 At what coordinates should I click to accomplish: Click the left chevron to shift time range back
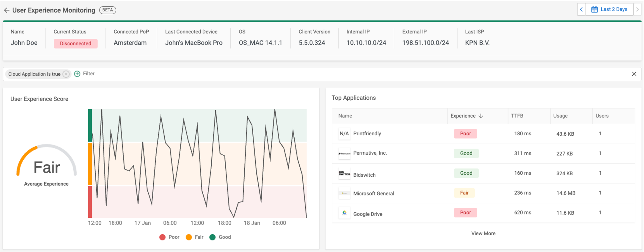coord(581,9)
